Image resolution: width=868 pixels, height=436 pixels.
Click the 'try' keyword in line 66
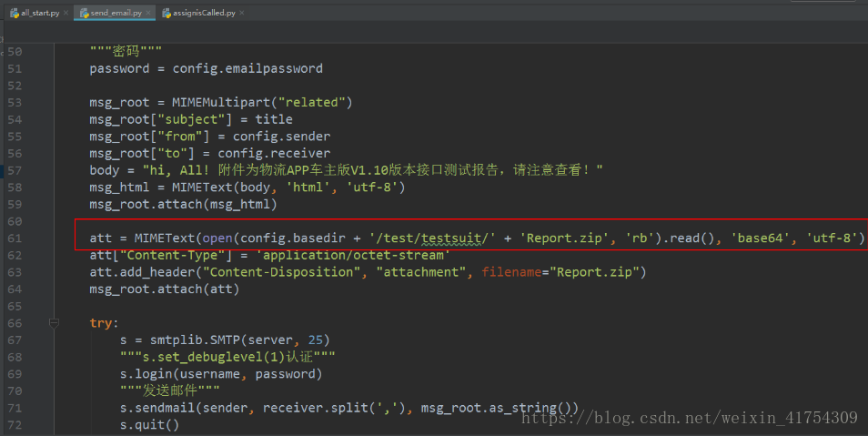click(101, 323)
